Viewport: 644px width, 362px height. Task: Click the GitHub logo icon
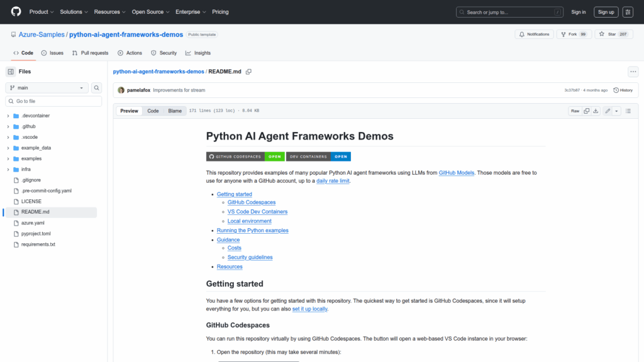(x=16, y=12)
